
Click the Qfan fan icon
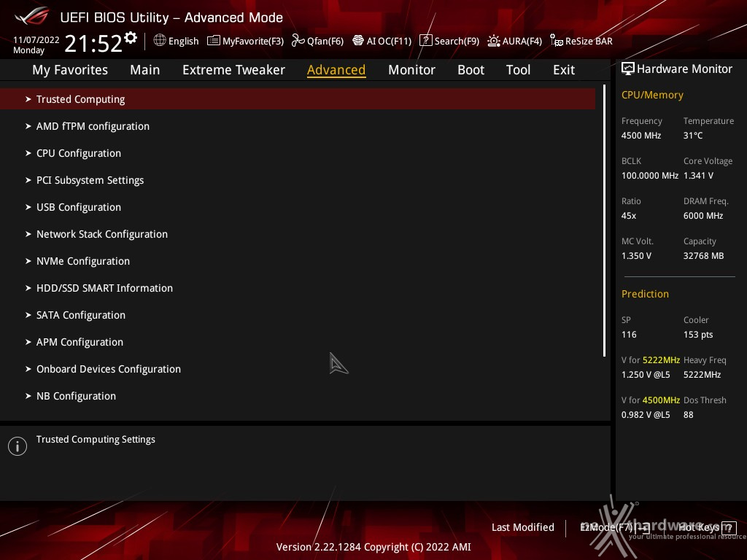coord(298,41)
